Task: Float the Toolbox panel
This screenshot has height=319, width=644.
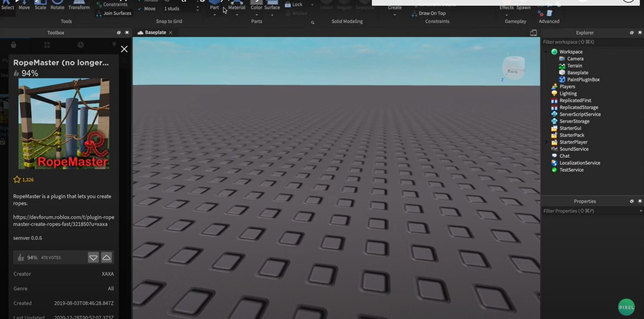Action: tap(118, 33)
